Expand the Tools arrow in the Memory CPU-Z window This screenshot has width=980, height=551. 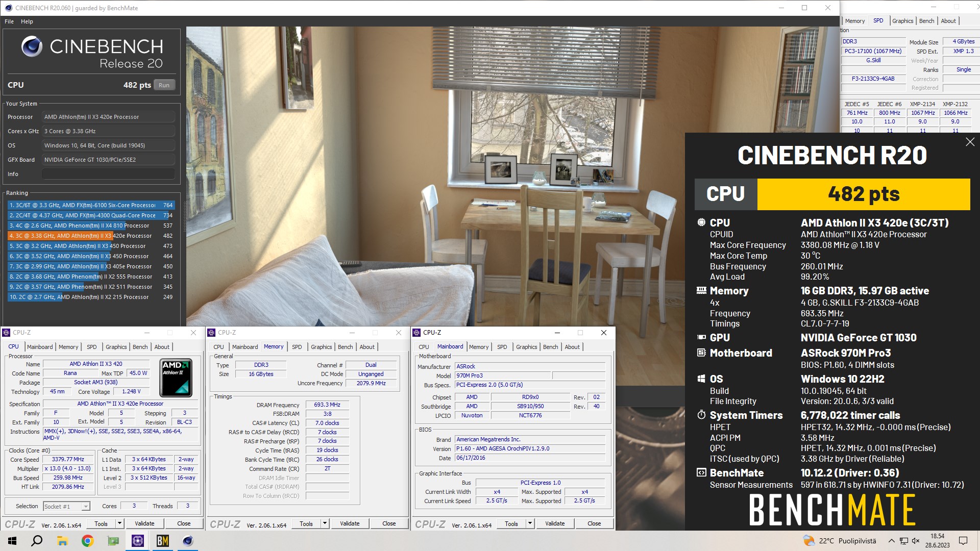pos(325,523)
